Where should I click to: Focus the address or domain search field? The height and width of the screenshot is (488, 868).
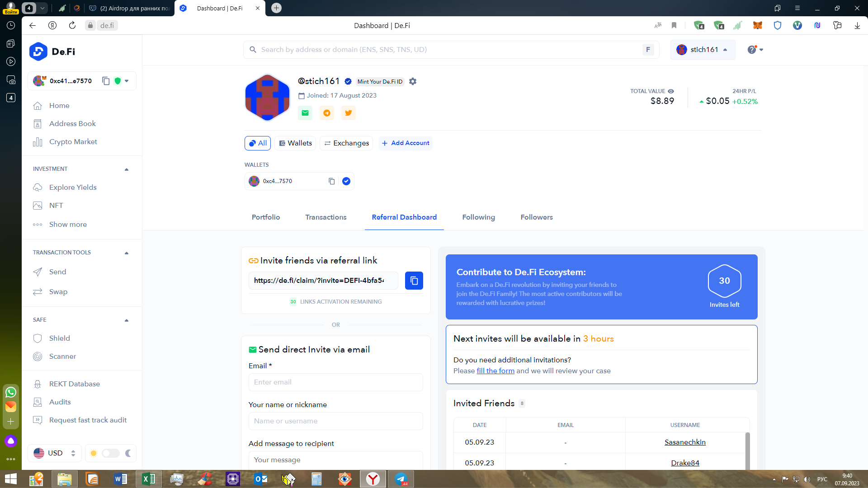pos(450,50)
